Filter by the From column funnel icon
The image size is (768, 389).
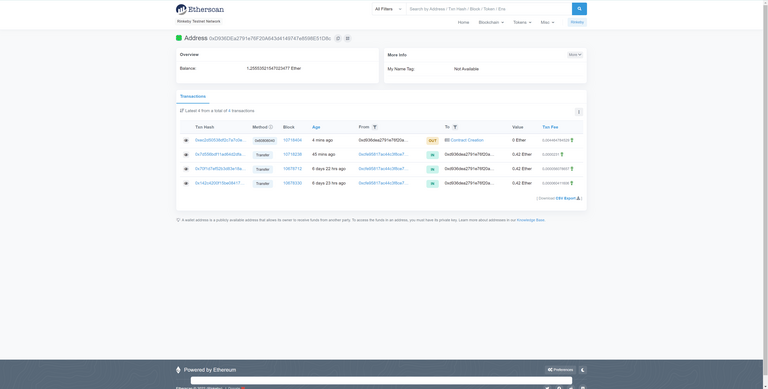coord(375,127)
